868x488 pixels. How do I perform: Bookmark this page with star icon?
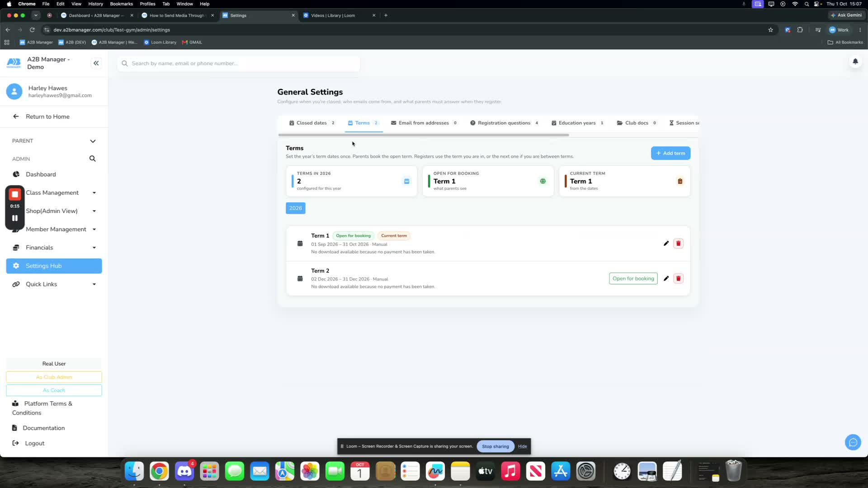pos(770,30)
